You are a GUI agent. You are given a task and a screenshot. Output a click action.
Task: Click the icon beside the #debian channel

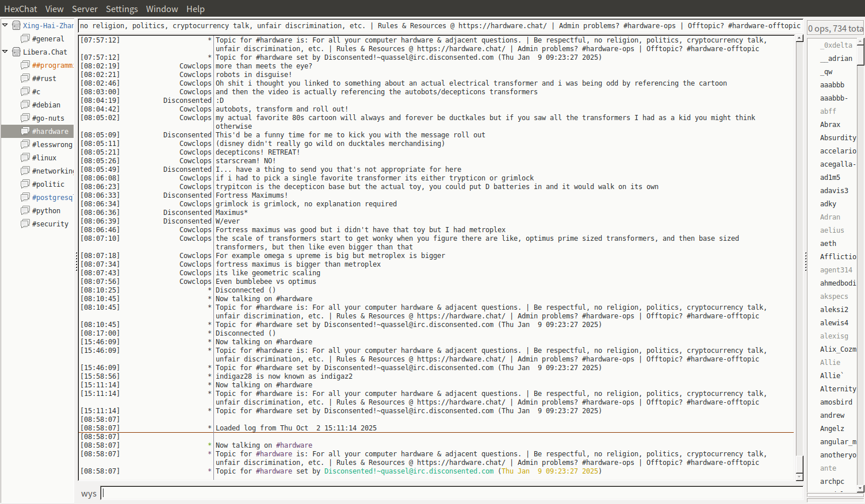click(25, 105)
